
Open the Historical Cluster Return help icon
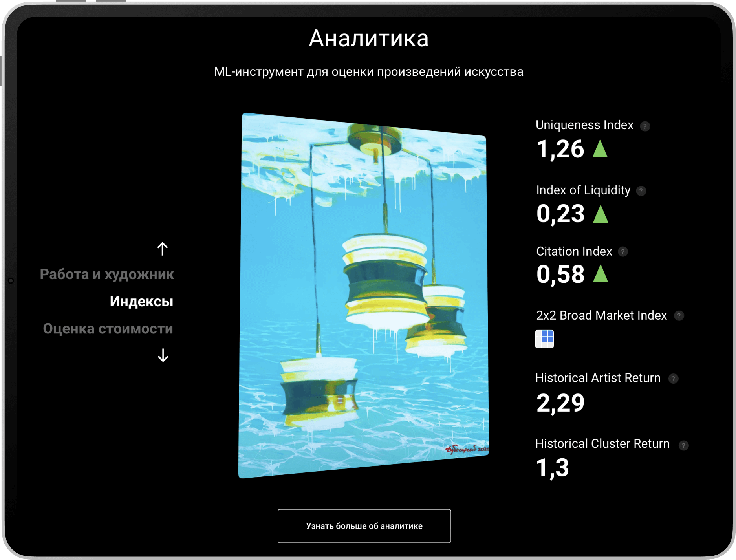coord(683,445)
